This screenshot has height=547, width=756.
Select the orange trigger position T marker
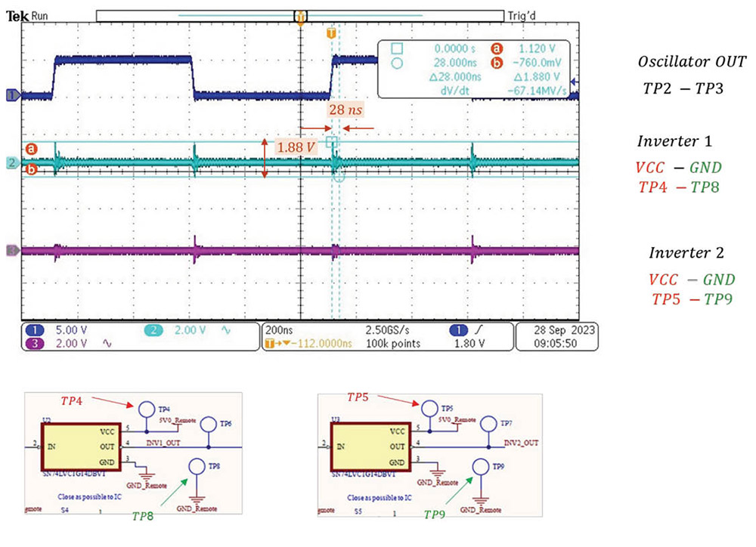click(x=330, y=35)
